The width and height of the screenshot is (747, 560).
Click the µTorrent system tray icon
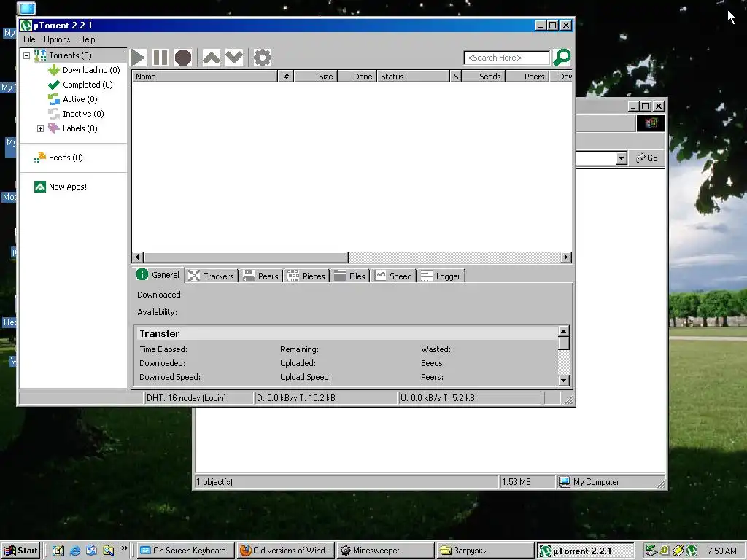click(692, 551)
